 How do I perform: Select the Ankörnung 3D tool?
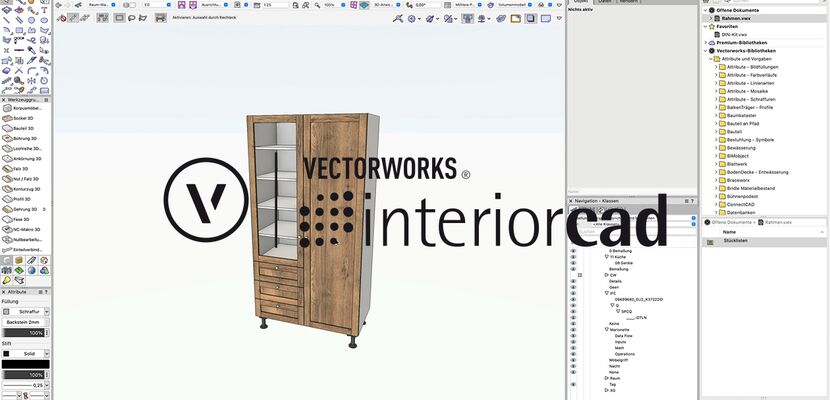pos(26,159)
